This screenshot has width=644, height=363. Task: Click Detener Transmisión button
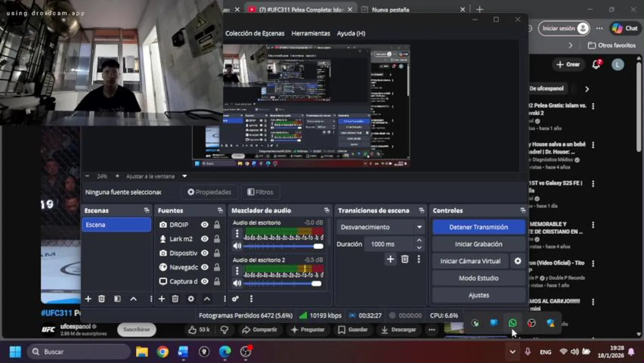[x=479, y=227]
